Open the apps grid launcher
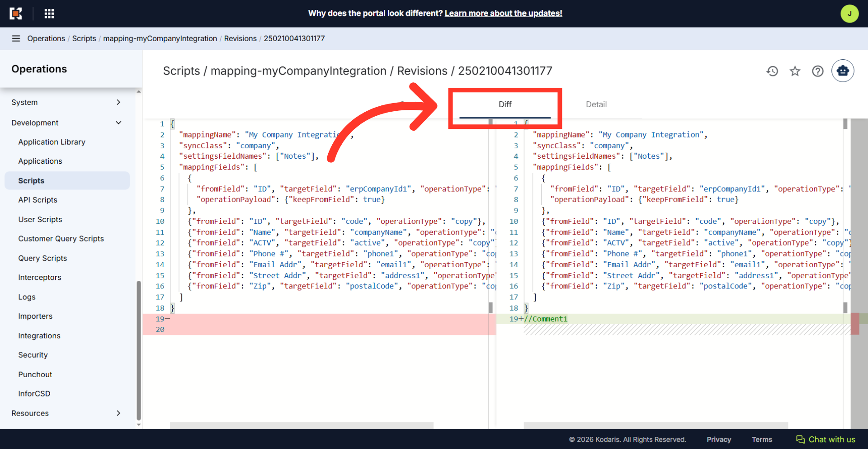This screenshot has height=449, width=868. (x=49, y=14)
